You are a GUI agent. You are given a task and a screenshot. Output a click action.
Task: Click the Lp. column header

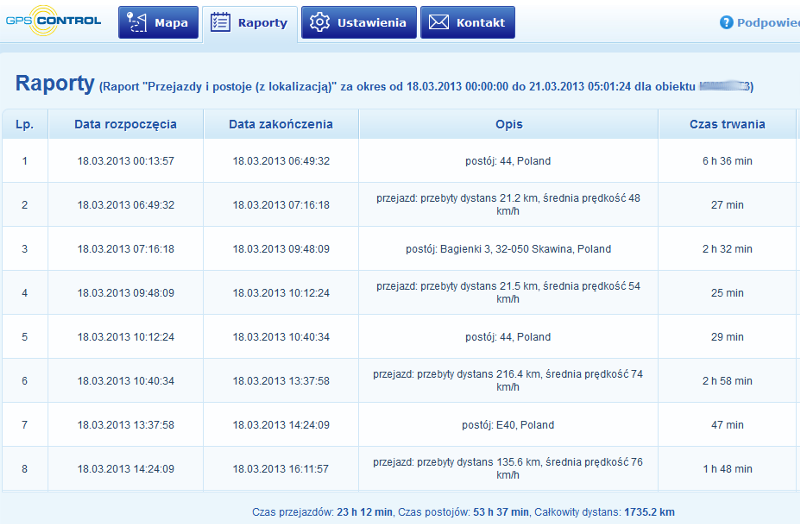(x=24, y=124)
